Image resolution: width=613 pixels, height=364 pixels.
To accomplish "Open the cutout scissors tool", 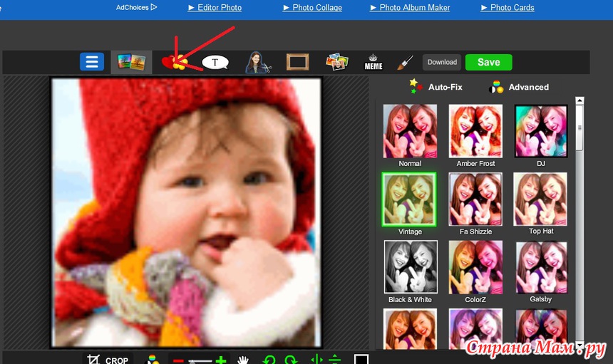I will pos(257,62).
